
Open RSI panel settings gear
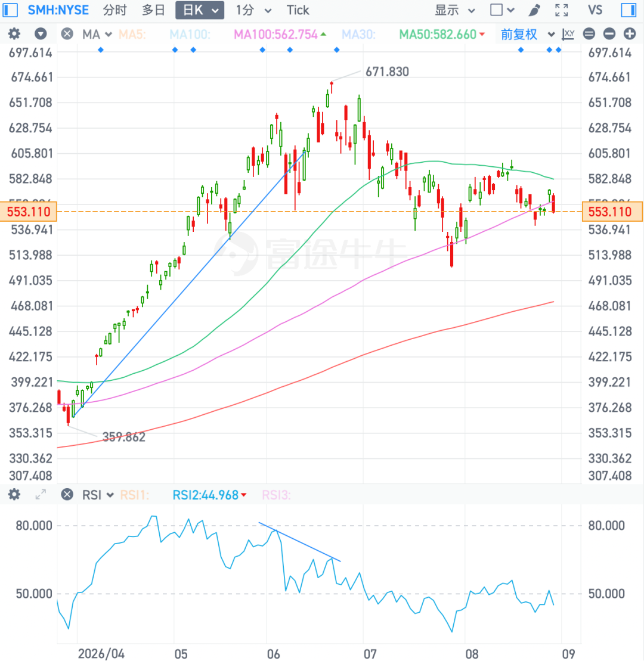click(x=14, y=495)
